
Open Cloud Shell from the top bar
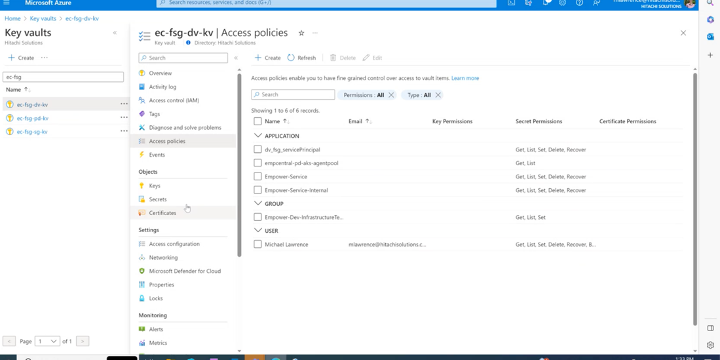pos(512,3)
